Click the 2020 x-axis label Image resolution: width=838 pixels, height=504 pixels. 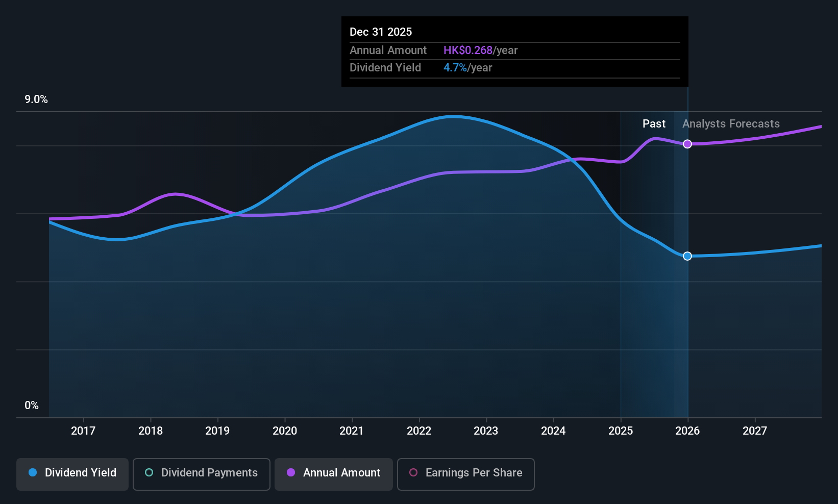pos(285,431)
